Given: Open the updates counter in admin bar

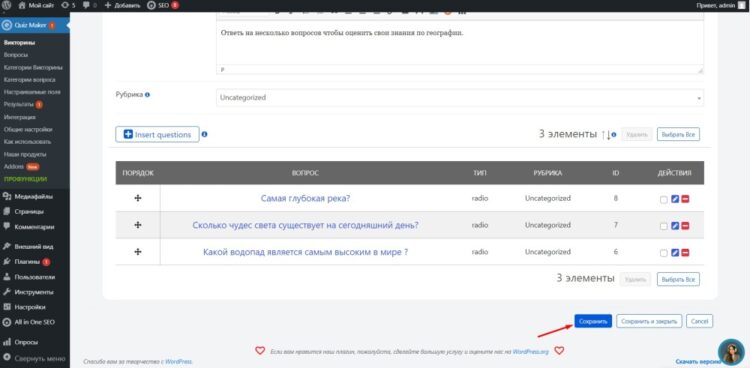Looking at the screenshot, I should click(x=69, y=5).
